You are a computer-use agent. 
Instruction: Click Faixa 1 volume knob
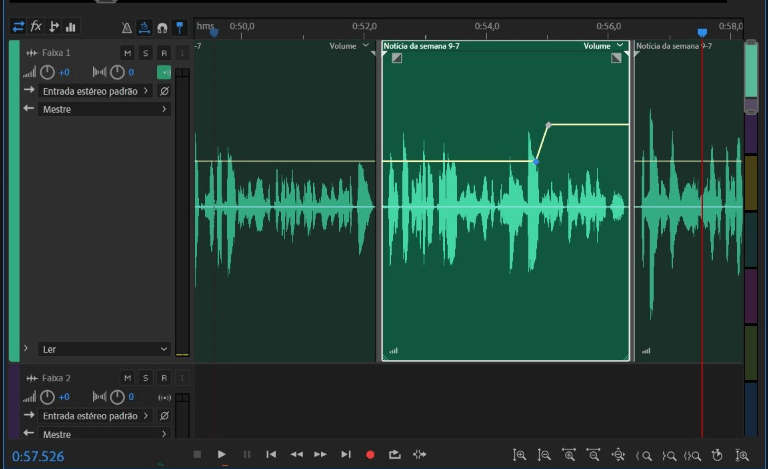point(47,72)
